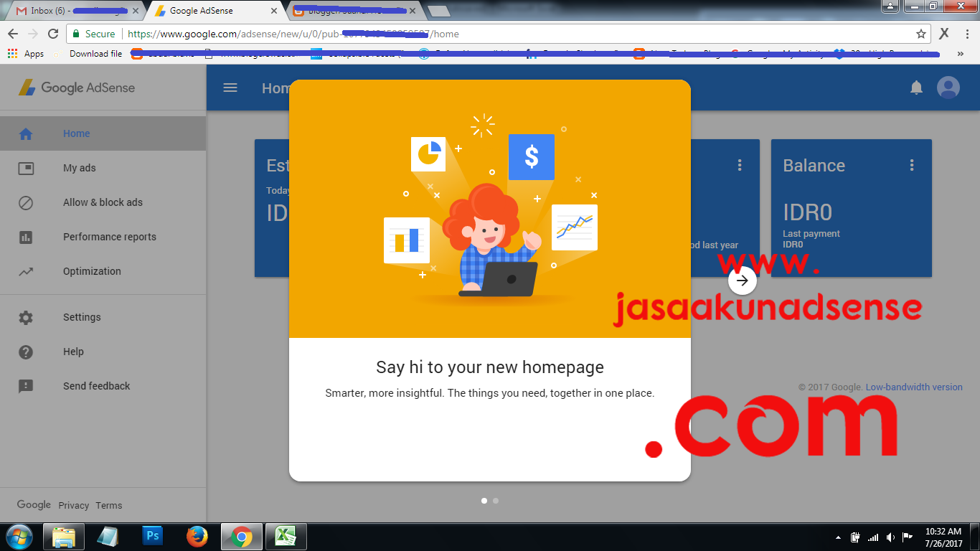Click the Google AdSense logo

tap(77, 88)
